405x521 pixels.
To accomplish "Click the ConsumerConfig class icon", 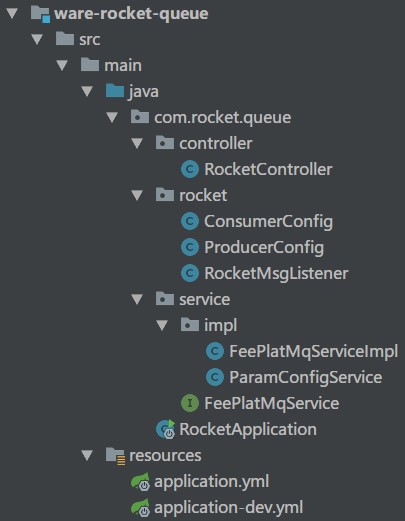I will point(190,221).
